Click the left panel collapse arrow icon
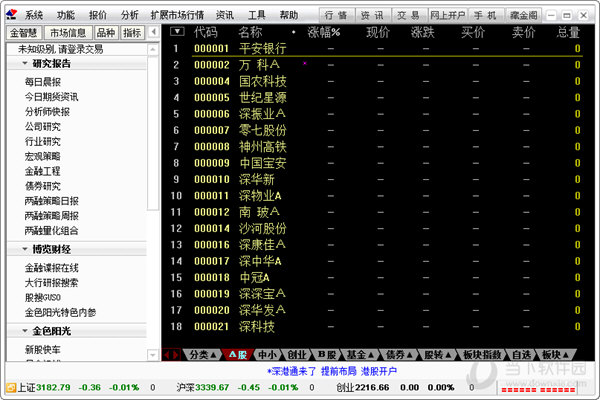The image size is (600, 400). [x=153, y=32]
